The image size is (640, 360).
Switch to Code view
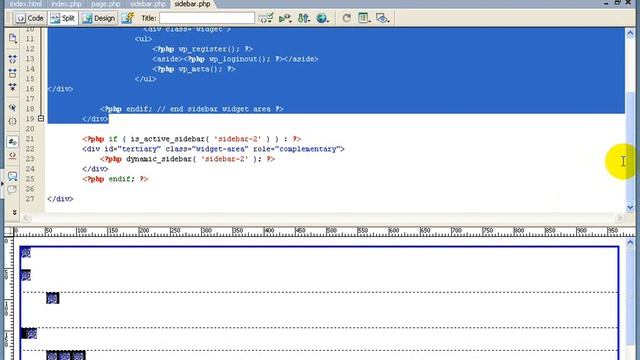tap(29, 18)
